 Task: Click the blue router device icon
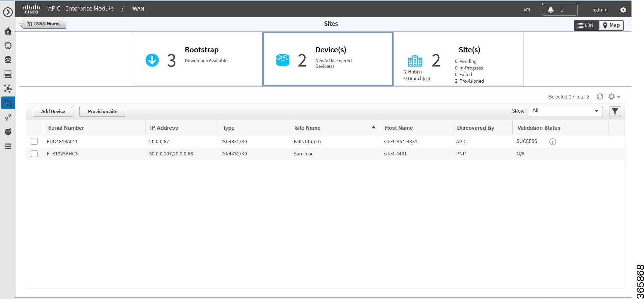[x=283, y=60]
